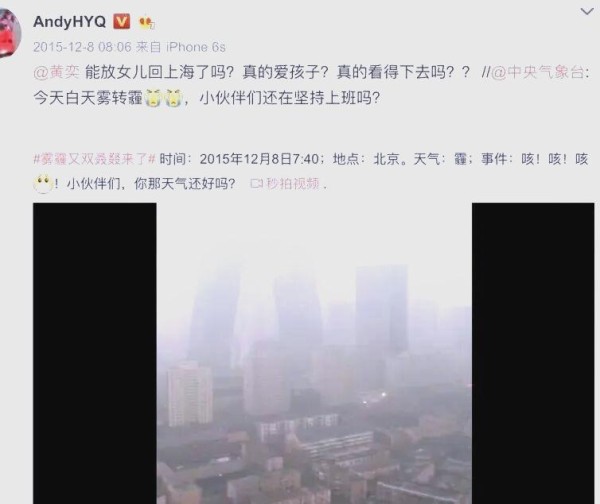Play the smoggy Beijing skyline video
Image resolution: width=600 pixels, height=504 pixels.
pos(314,353)
